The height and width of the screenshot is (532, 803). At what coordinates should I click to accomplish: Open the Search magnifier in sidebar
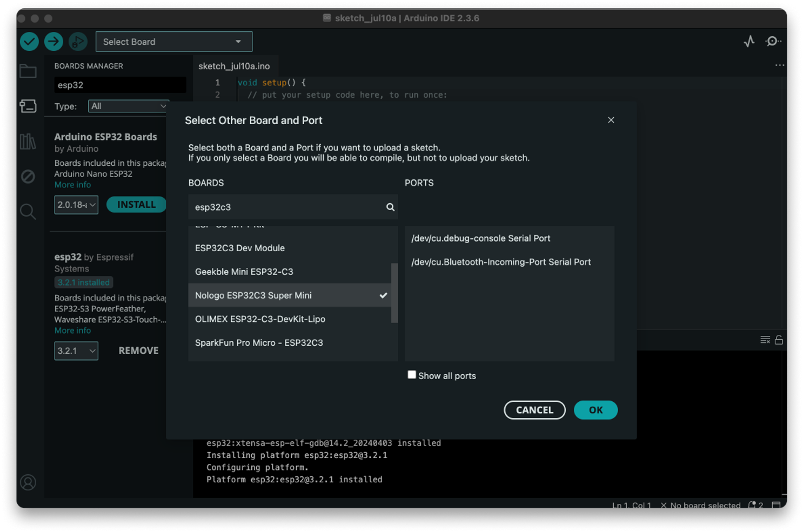28,212
